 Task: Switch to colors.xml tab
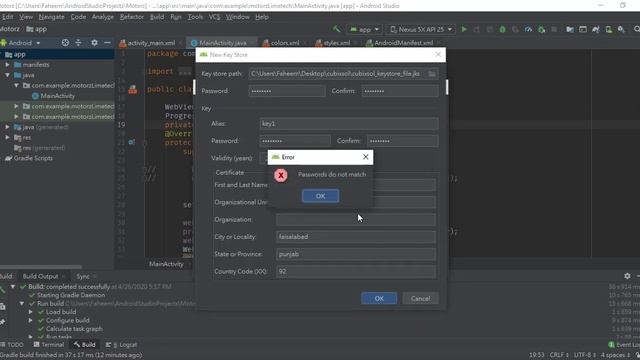[285, 43]
